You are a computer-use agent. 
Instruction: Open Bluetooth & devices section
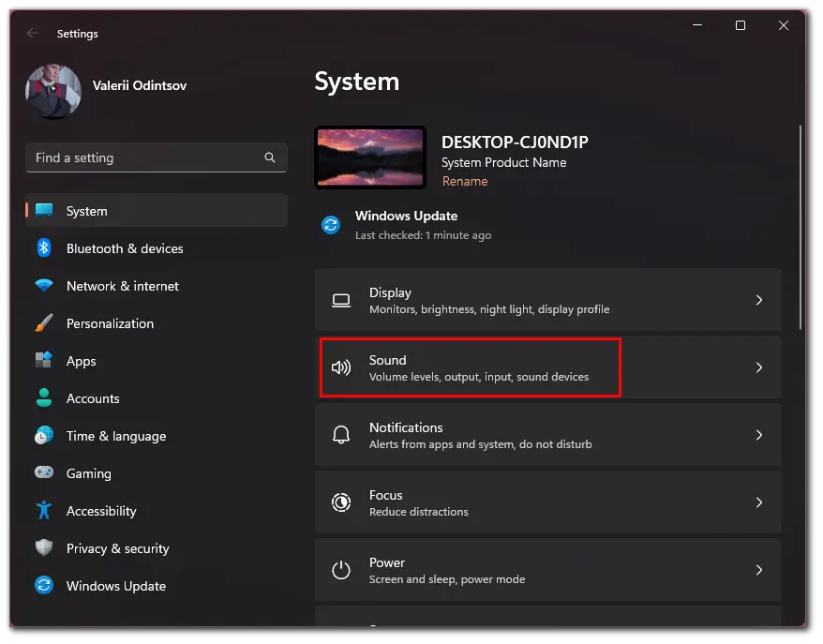157,247
